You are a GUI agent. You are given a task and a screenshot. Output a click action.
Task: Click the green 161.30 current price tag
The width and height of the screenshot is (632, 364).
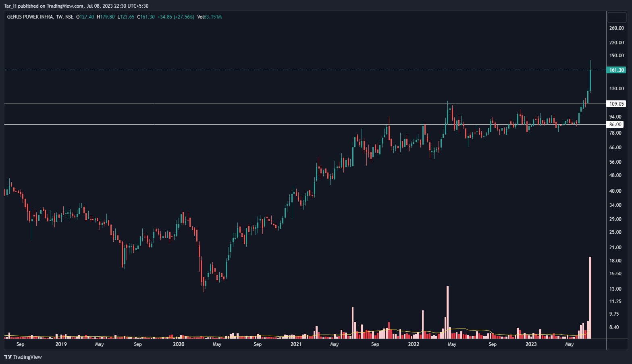[x=616, y=70]
